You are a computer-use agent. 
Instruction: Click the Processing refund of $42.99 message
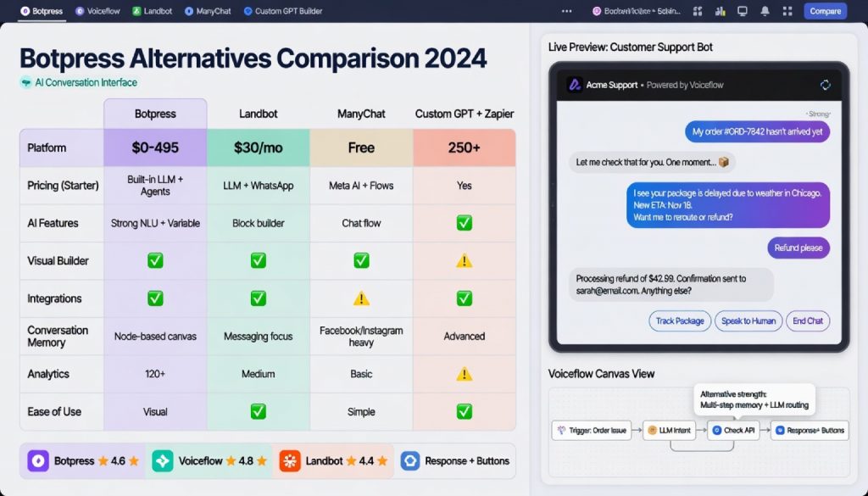[671, 285]
